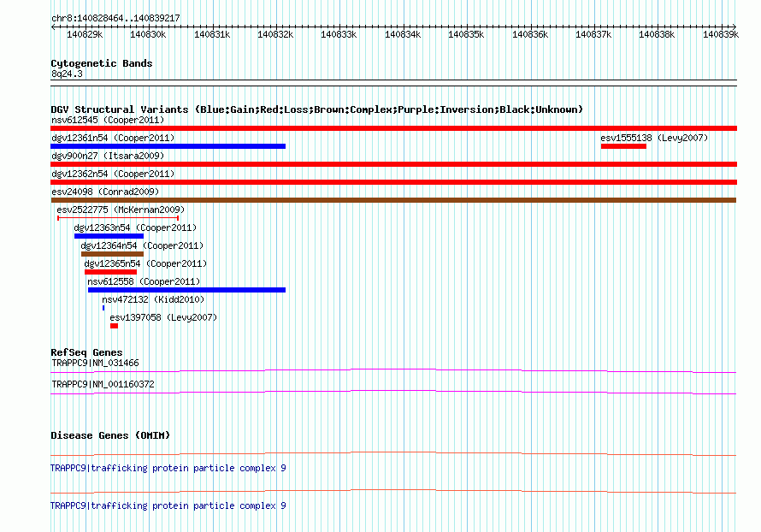
Task: Select the TRAPPC9|NM_031466 magenta gene track line
Action: tap(393, 371)
